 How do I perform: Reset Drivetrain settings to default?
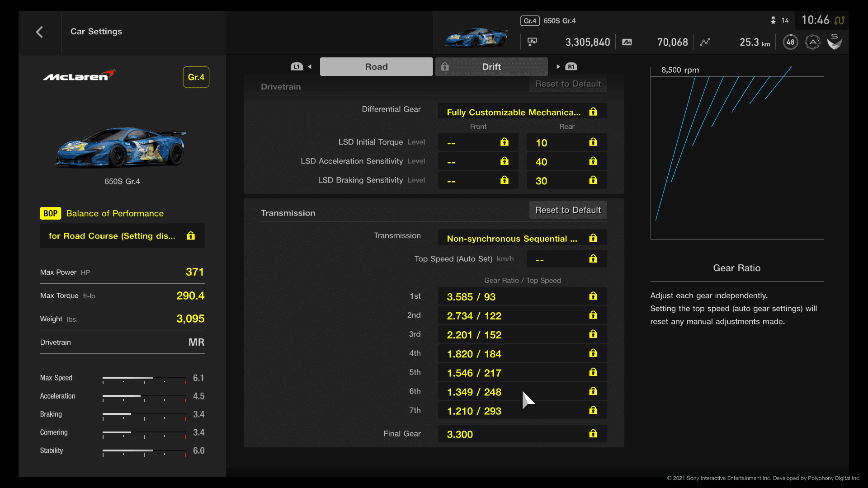pos(568,84)
